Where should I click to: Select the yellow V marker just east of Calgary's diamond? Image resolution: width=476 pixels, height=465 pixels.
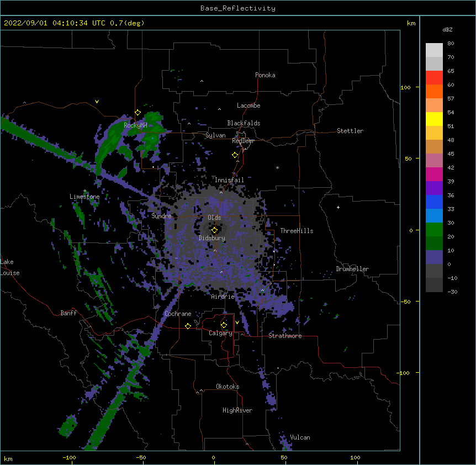tap(237, 323)
